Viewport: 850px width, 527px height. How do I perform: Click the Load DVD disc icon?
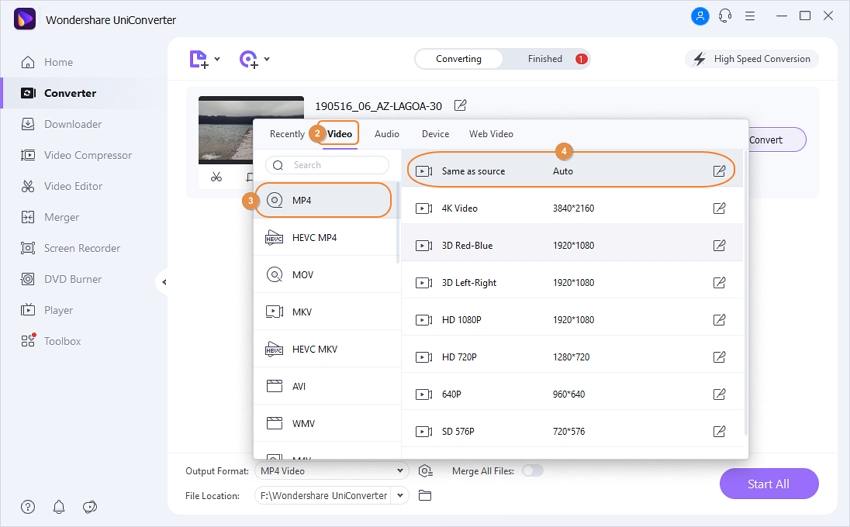(249, 59)
